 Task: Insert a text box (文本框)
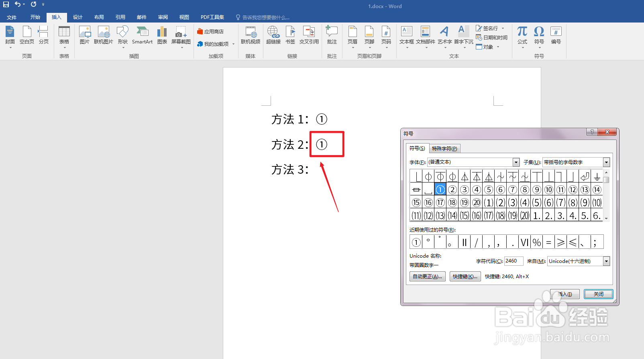pos(407,37)
